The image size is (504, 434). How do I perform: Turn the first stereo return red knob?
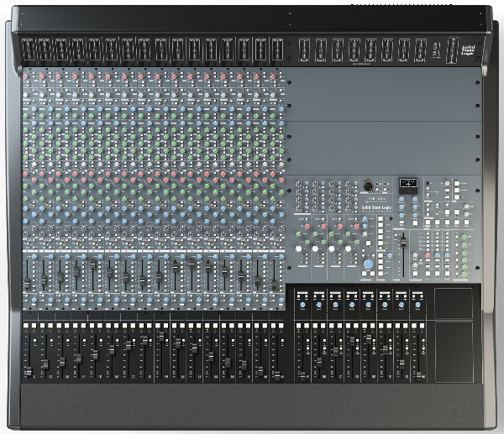(x=307, y=227)
